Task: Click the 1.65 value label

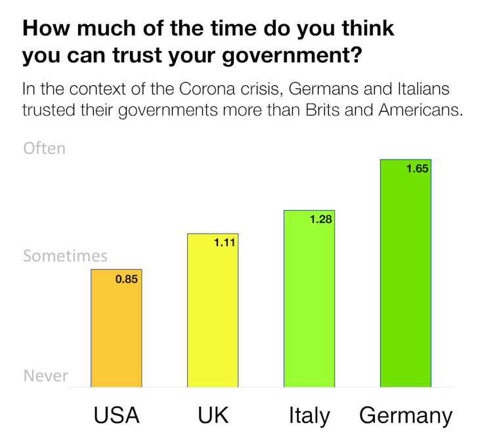Action: click(x=417, y=169)
